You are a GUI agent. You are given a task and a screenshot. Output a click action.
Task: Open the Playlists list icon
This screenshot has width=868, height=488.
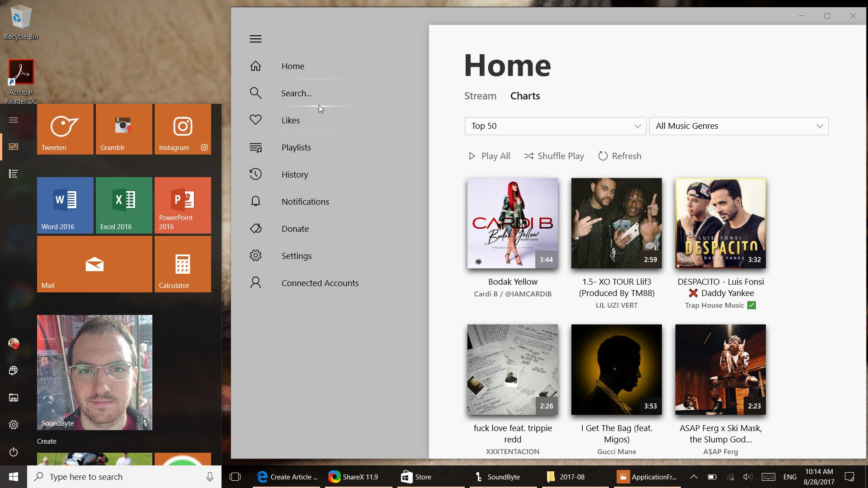pos(255,147)
